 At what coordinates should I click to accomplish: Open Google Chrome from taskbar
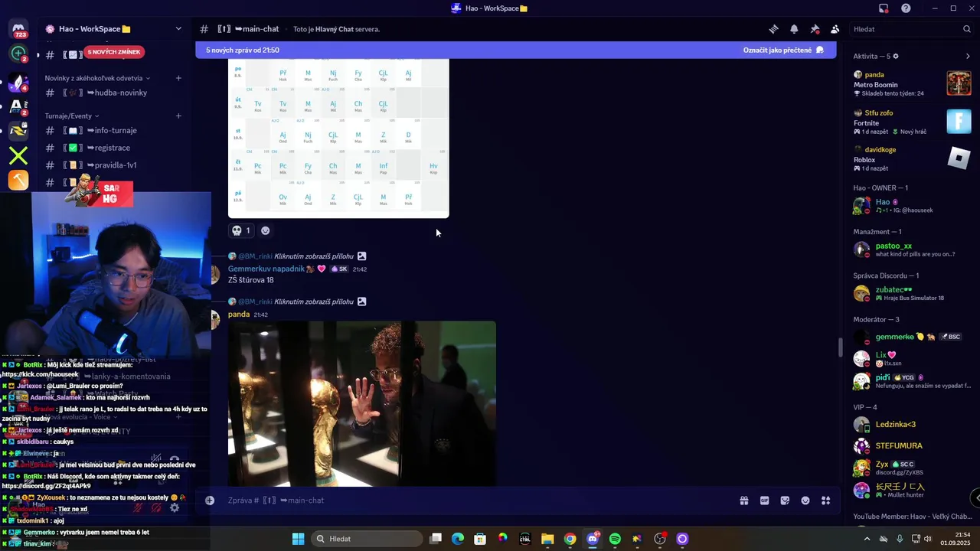(570, 539)
